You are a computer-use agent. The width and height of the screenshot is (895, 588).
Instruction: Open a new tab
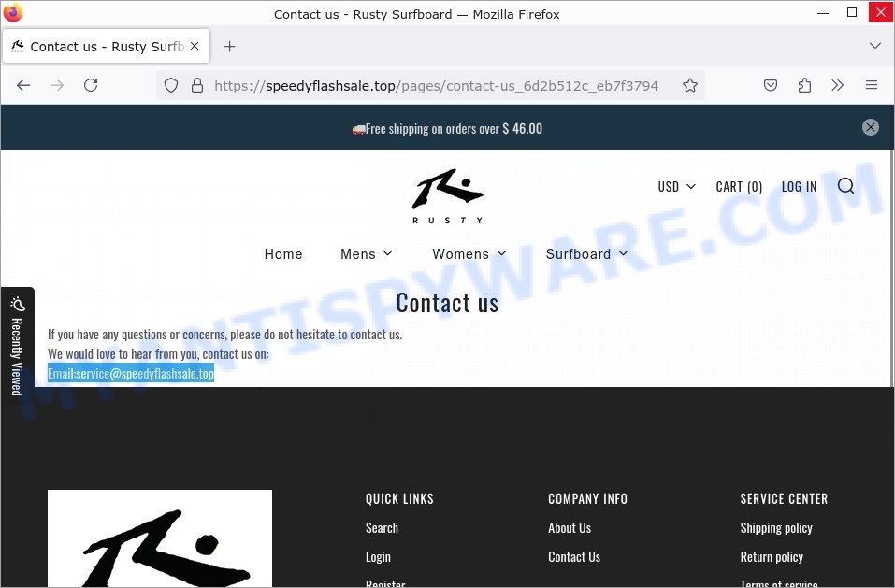click(229, 46)
